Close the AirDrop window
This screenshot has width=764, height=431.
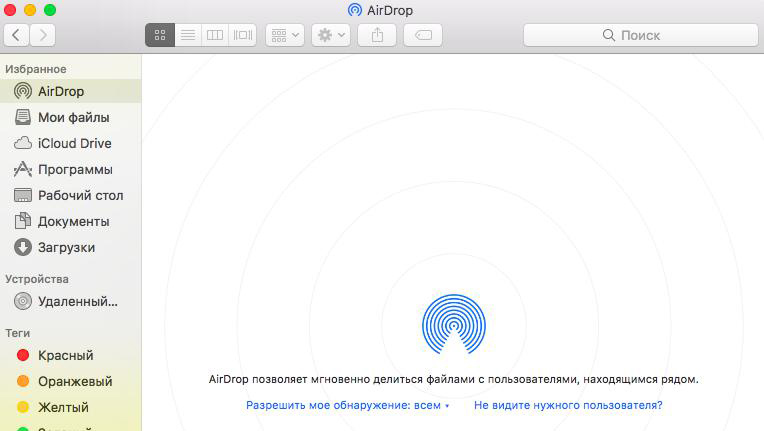point(10,10)
